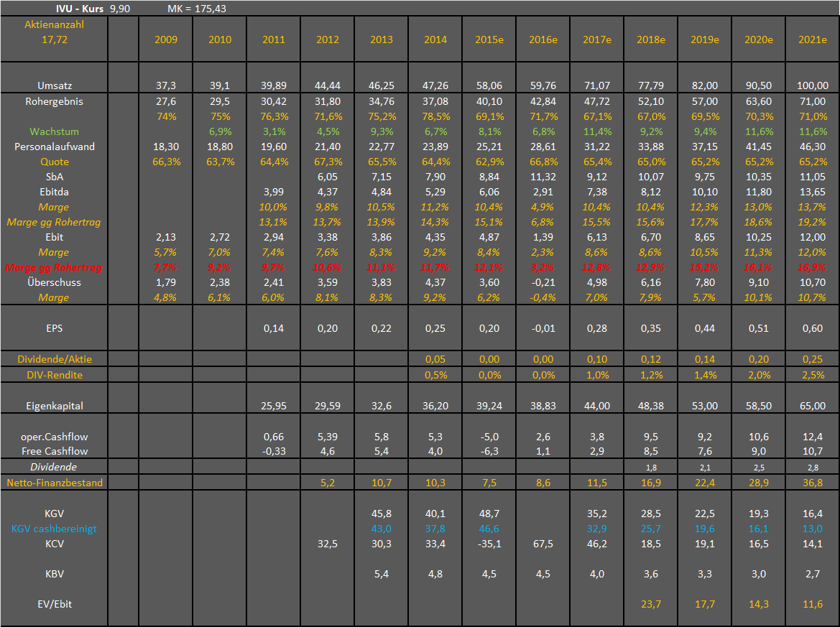Click the "Rohergebnis" row label
Screen dimensions: 840x627
click(x=54, y=101)
